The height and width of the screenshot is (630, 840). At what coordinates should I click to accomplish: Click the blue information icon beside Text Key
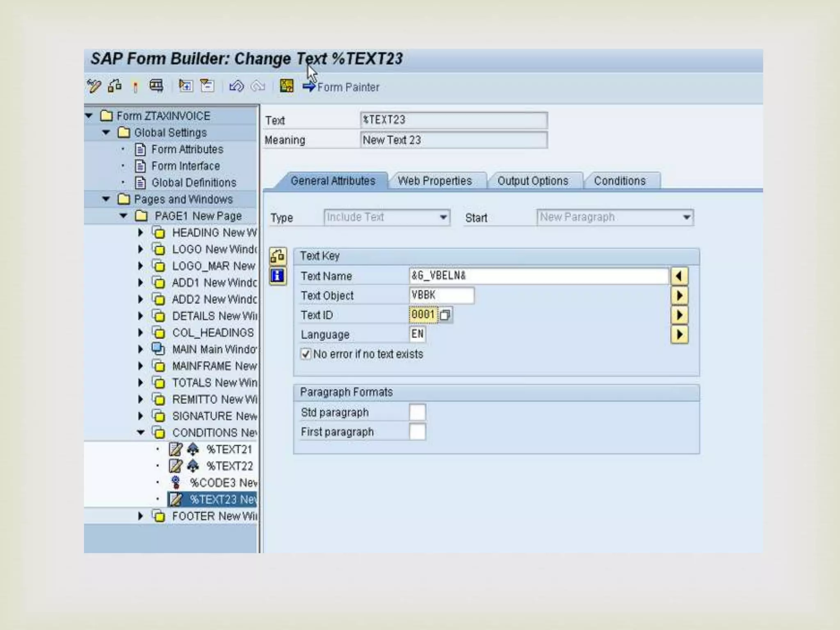pyautogui.click(x=278, y=276)
